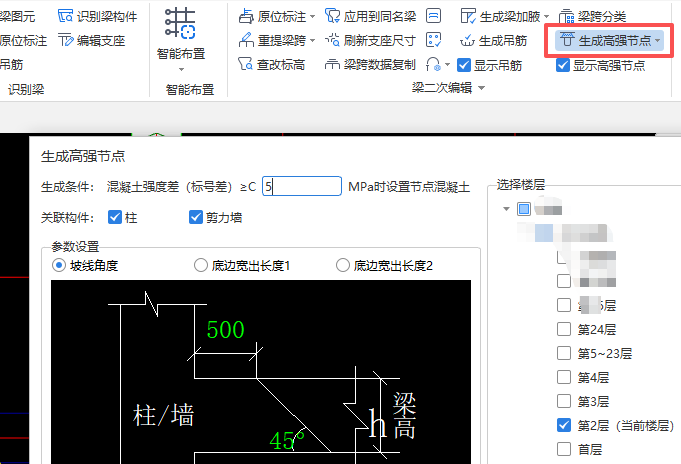Open the 智能布置 grid icon

point(180,23)
